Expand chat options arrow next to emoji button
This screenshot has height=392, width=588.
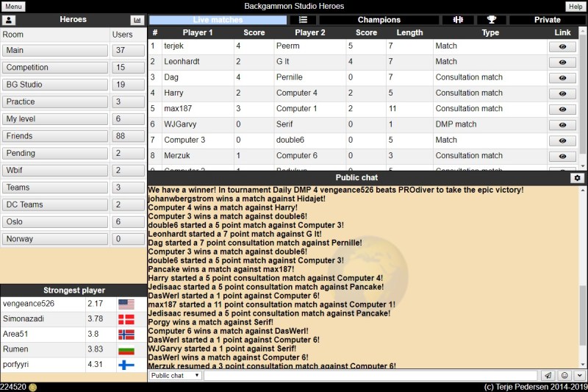[580, 375]
